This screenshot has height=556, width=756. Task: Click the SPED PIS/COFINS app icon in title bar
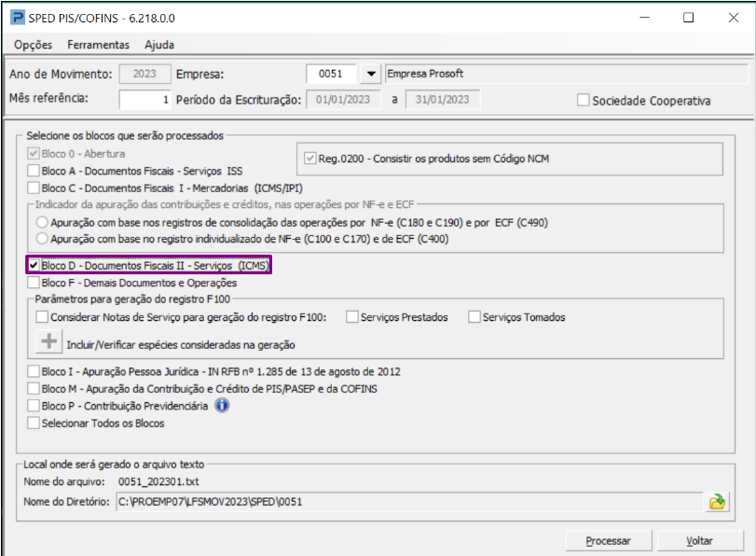pos(18,18)
